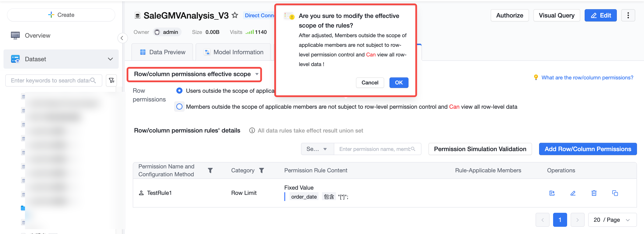Expand the Row/column permissions effective scope dropdown
644x234 pixels.
tap(194, 74)
